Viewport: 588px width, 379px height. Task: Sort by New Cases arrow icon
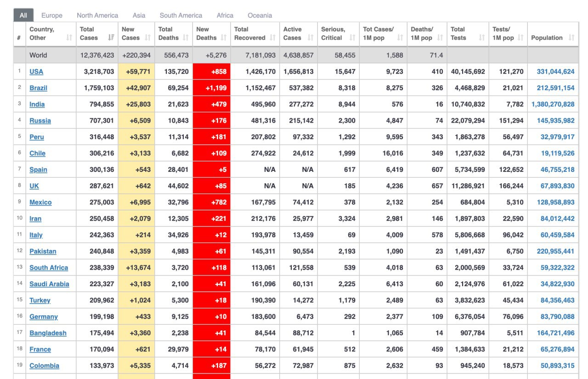pyautogui.click(x=148, y=38)
